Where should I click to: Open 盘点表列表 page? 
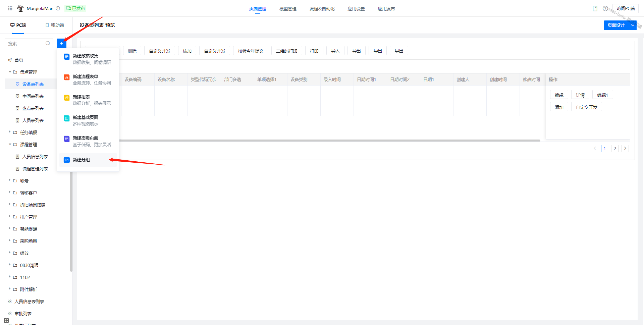(x=33, y=108)
